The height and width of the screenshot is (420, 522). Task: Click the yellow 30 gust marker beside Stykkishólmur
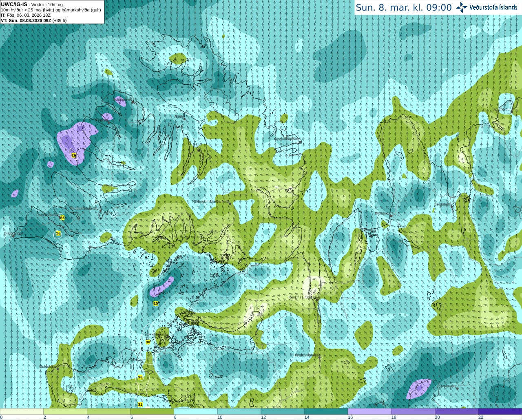(x=148, y=342)
